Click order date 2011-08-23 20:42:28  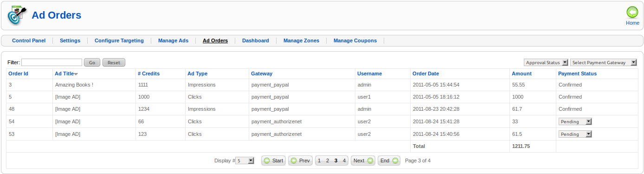click(436, 109)
